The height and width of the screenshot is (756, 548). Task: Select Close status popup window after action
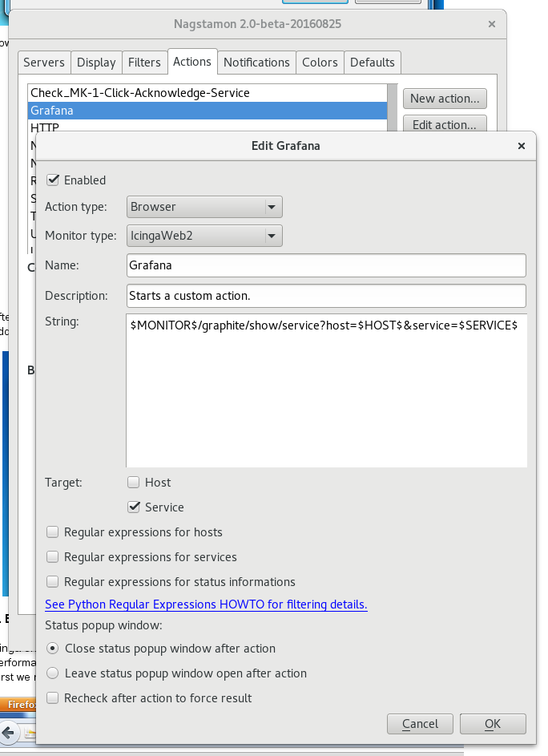point(53,648)
